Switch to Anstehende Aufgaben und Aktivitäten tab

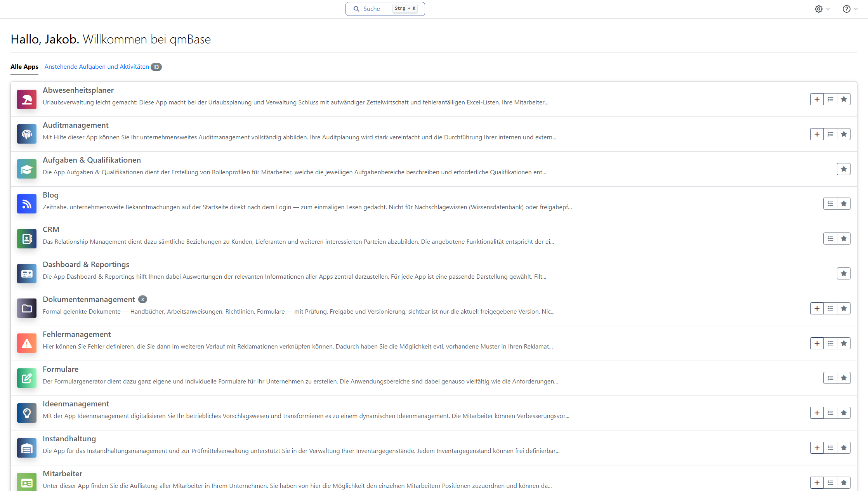point(97,67)
